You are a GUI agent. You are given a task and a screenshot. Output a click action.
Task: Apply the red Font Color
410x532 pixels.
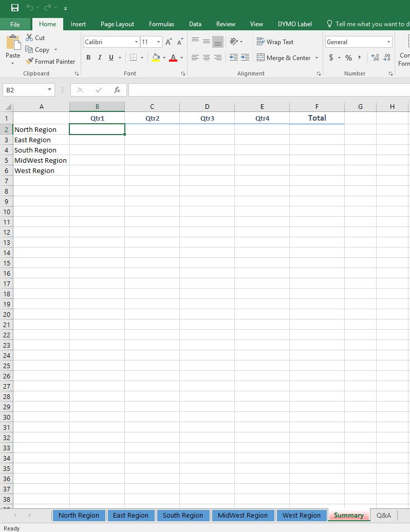click(173, 58)
